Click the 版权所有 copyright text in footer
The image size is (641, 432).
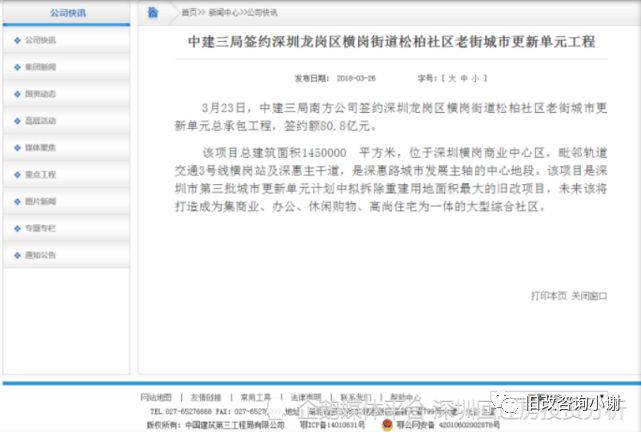point(215,425)
